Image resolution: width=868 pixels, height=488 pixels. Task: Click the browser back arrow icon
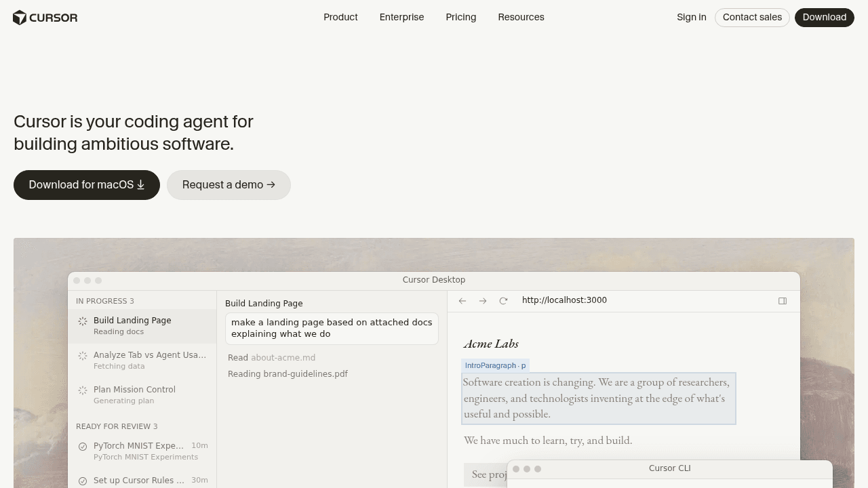(x=462, y=301)
